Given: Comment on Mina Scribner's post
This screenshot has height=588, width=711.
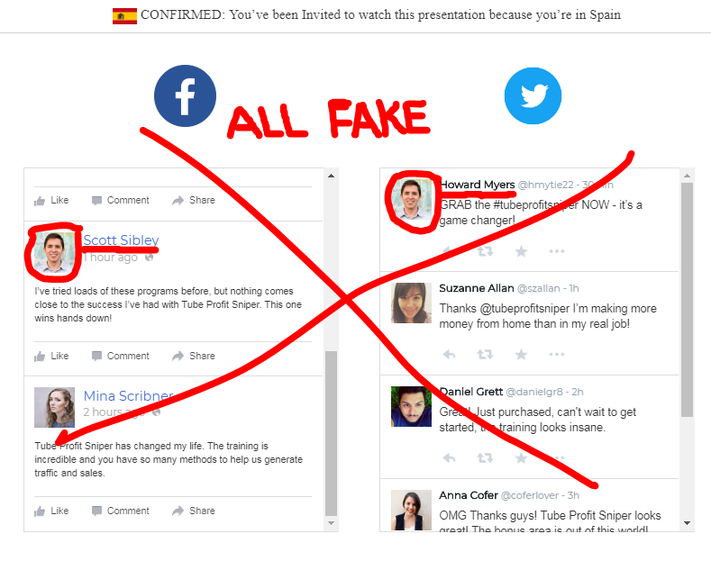Looking at the screenshot, I should [x=120, y=511].
